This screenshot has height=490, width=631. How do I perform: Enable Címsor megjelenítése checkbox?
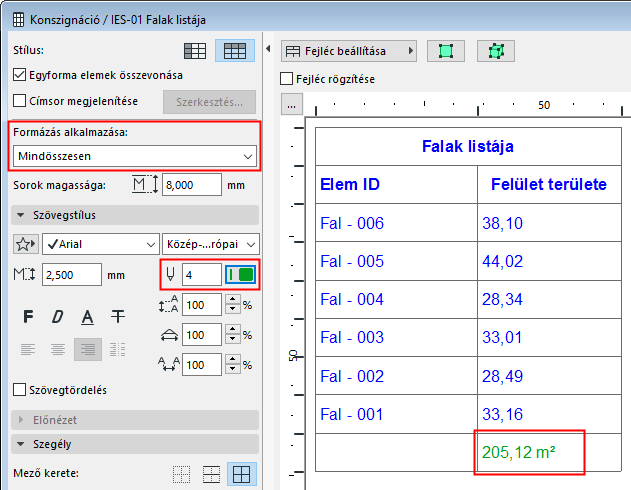click(x=19, y=101)
